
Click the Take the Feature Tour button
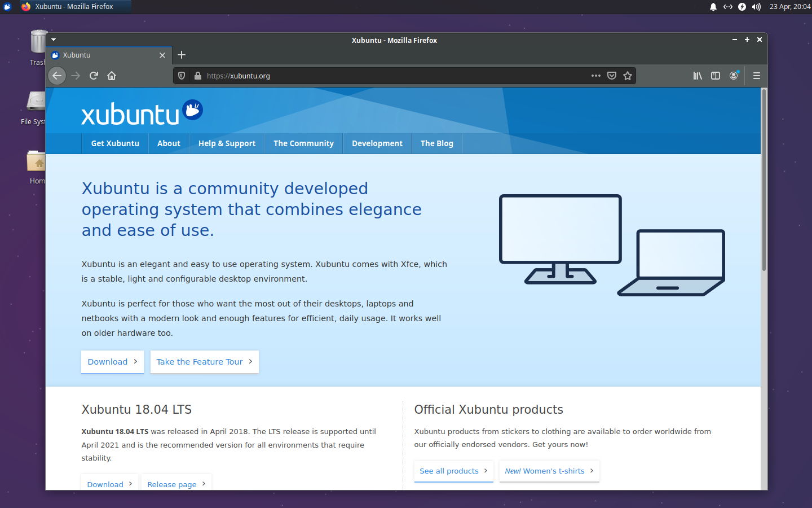pyautogui.click(x=204, y=362)
